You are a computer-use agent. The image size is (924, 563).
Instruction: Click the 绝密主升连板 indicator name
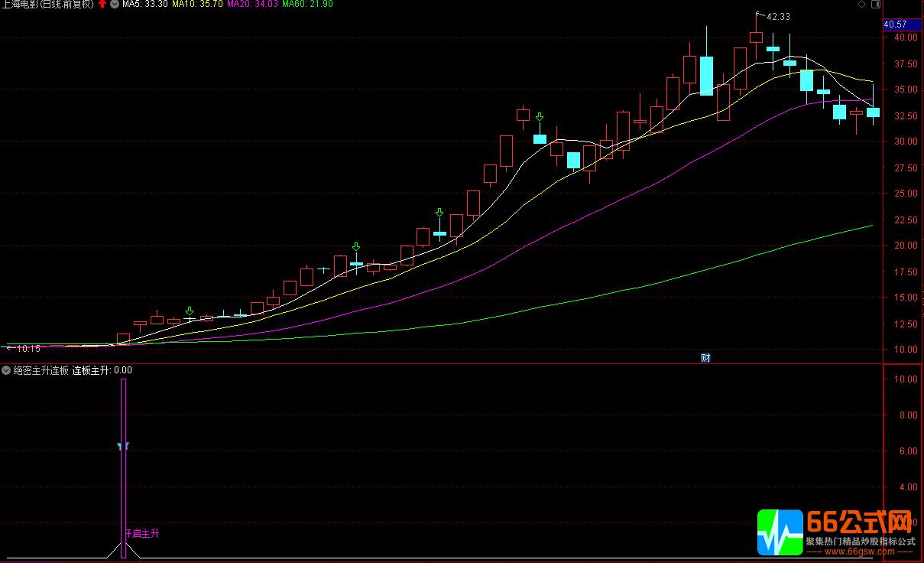[x=41, y=370]
